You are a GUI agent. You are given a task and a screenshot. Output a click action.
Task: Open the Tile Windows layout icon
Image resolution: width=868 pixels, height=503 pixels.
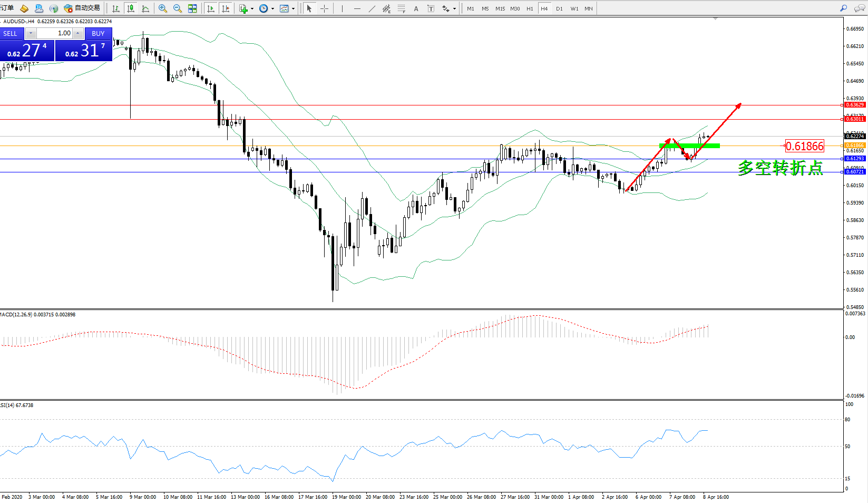[x=192, y=8]
